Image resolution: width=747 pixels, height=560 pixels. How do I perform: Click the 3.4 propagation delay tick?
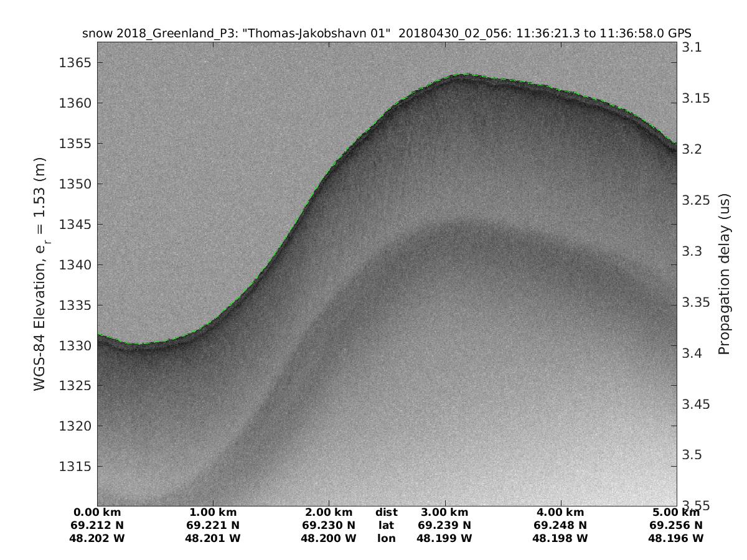[693, 353]
